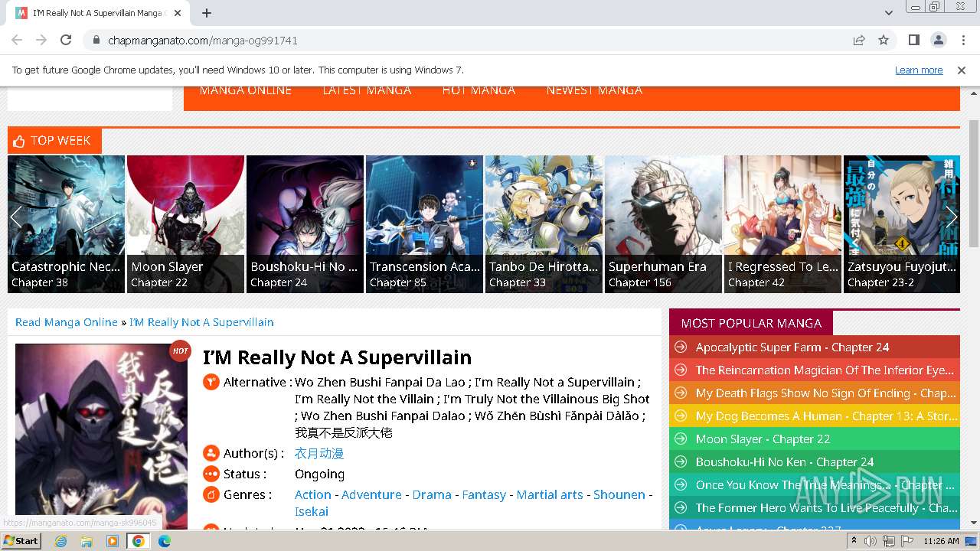Click the scrollbar down arrow
The image size is (980, 551).
[974, 523]
